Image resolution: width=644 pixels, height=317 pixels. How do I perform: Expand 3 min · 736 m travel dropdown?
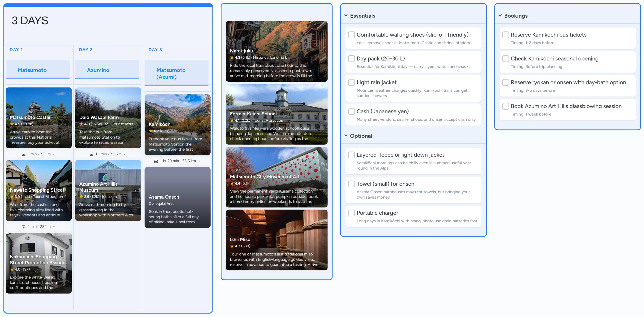(x=54, y=154)
